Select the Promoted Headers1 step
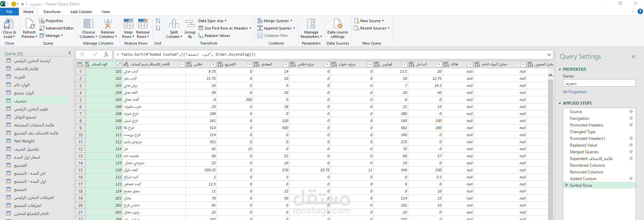This screenshot has height=220, width=644. point(587,139)
